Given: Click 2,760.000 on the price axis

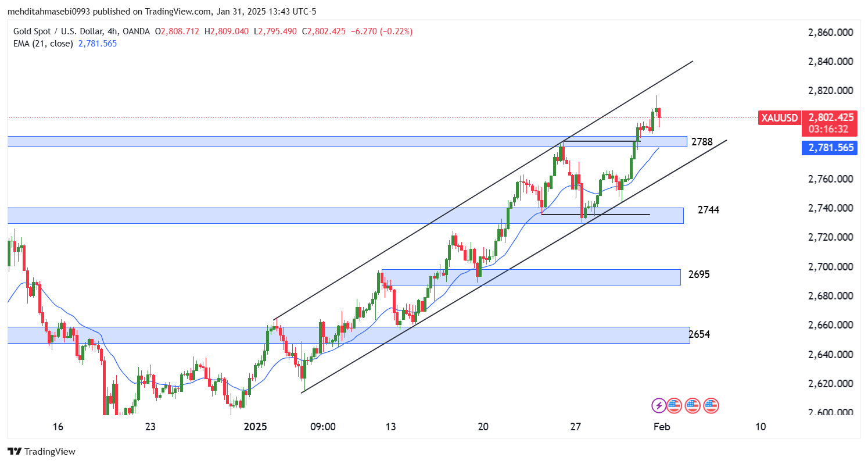Looking at the screenshot, I should click(x=830, y=179).
